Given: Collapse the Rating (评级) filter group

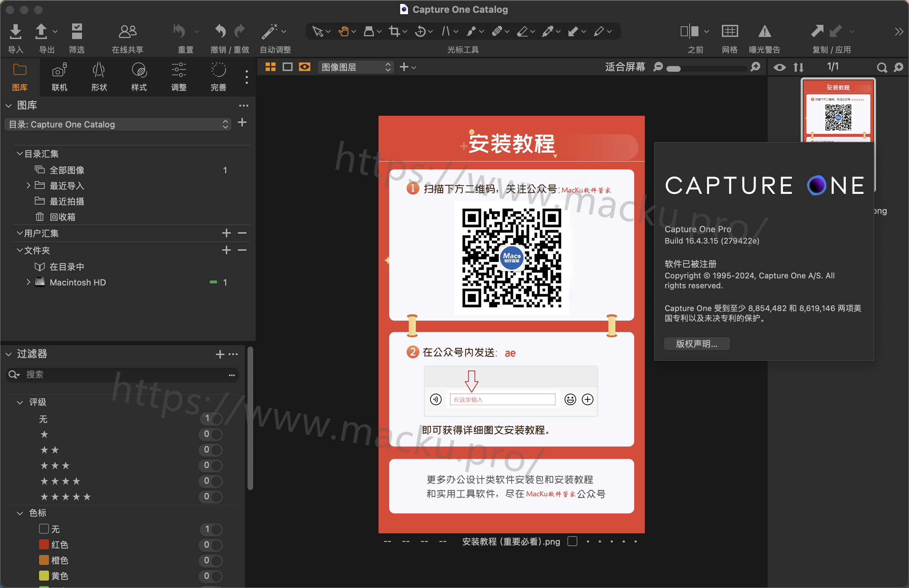Looking at the screenshot, I should click(x=20, y=402).
